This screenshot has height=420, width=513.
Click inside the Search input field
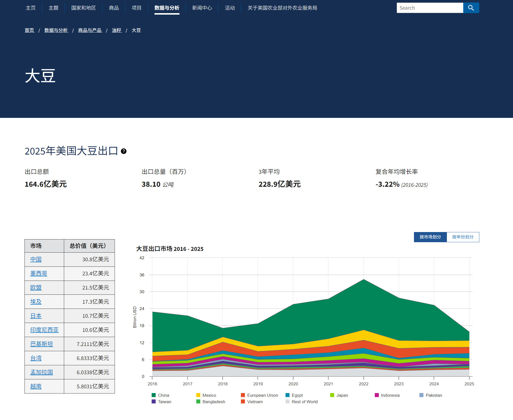point(430,8)
